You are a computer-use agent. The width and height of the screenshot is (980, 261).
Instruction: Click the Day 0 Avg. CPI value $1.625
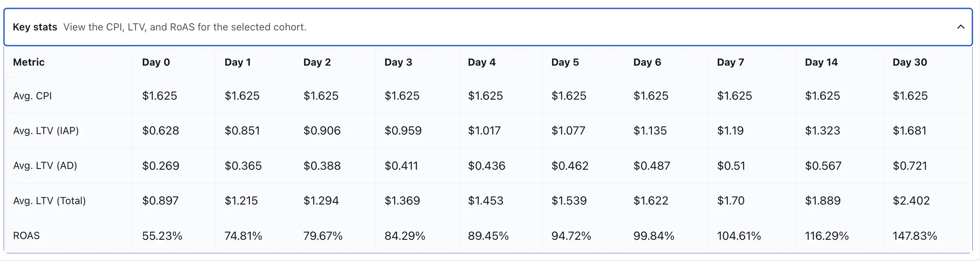tap(161, 96)
